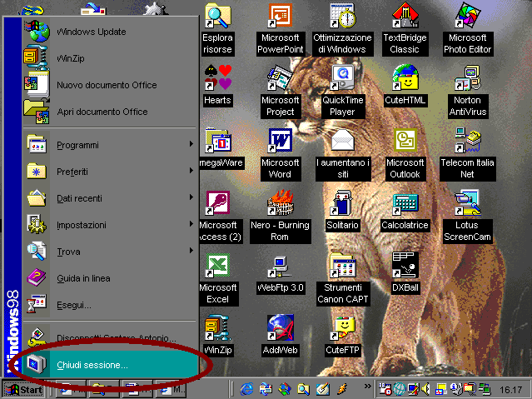Image resolution: width=532 pixels, height=399 pixels.
Task: Open Outlook Express from Quick Launch bar
Action: pos(266,389)
